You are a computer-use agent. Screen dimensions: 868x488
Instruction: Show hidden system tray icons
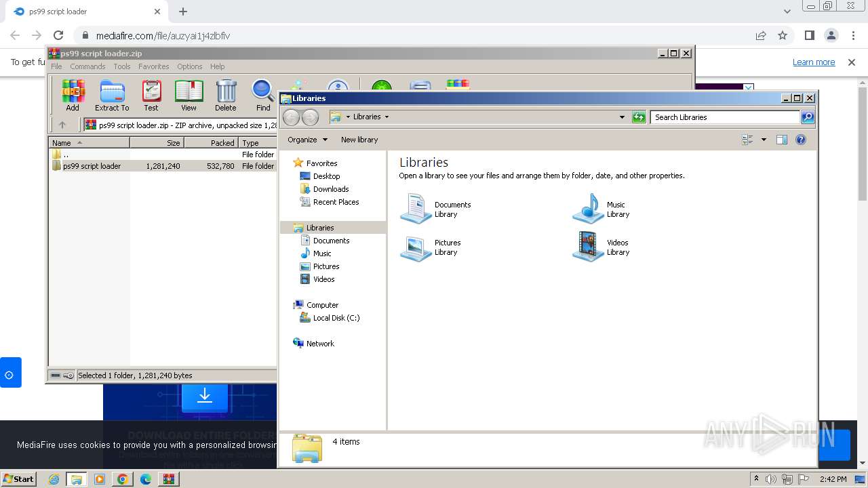(x=756, y=479)
